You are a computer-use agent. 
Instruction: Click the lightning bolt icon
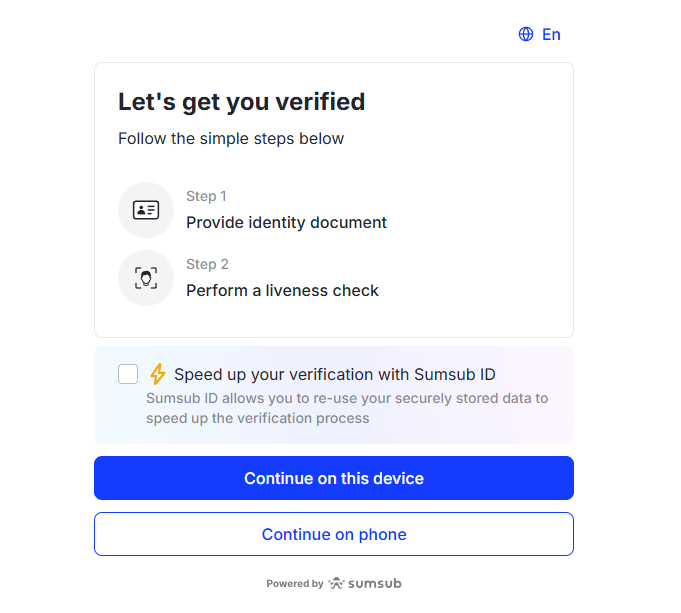click(x=157, y=374)
